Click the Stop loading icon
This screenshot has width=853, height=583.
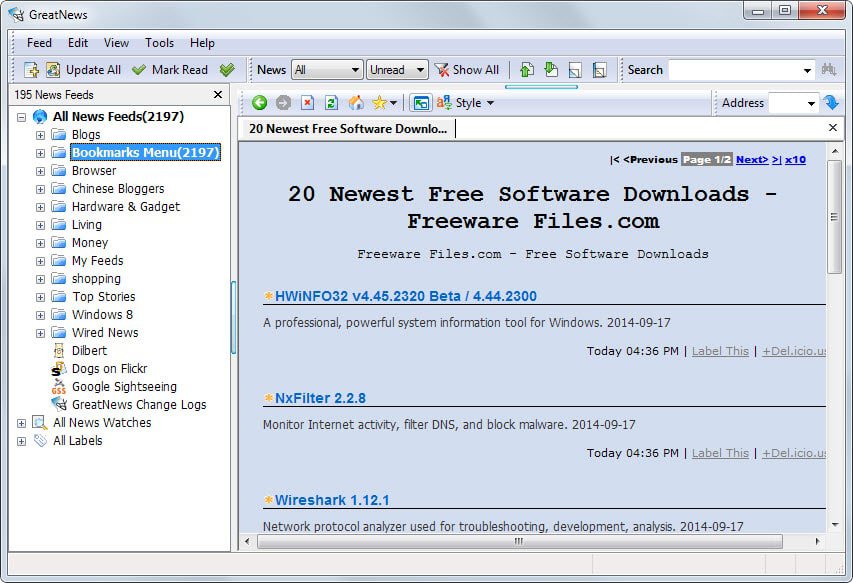(x=307, y=102)
